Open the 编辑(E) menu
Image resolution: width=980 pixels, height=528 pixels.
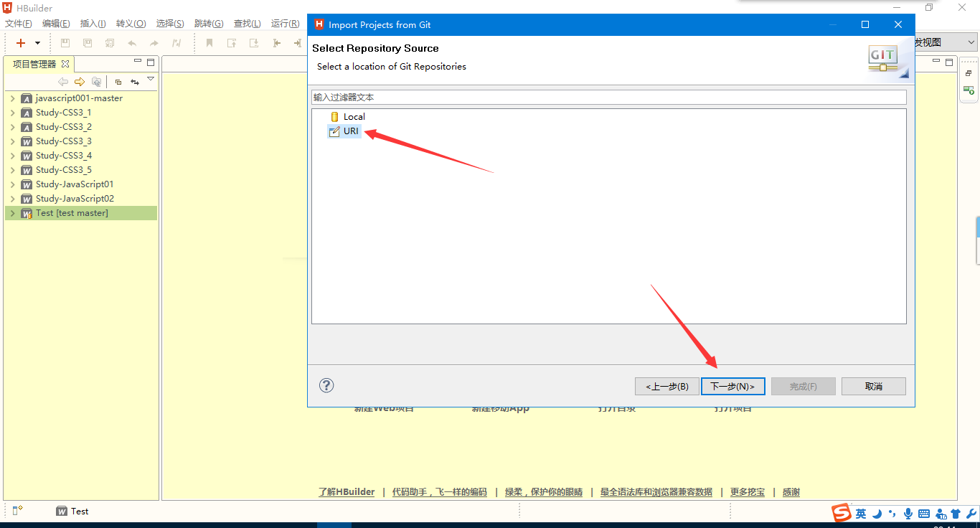pyautogui.click(x=56, y=24)
